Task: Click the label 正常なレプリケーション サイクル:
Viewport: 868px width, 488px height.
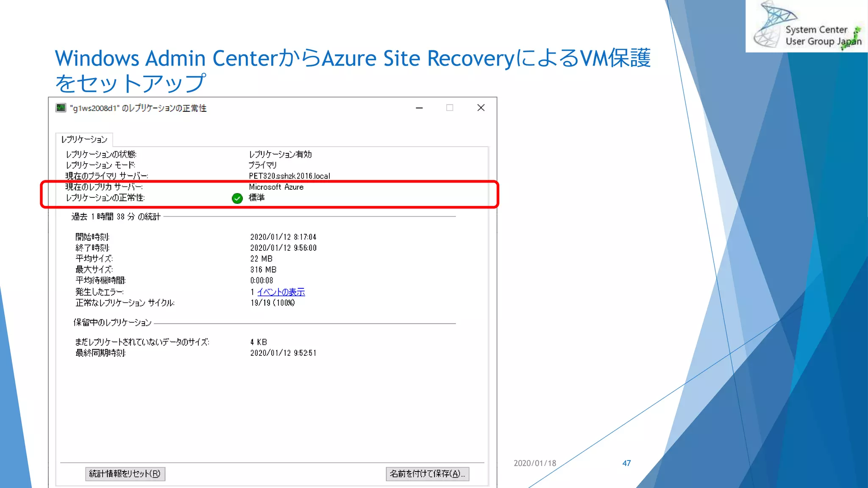Action: tap(125, 303)
